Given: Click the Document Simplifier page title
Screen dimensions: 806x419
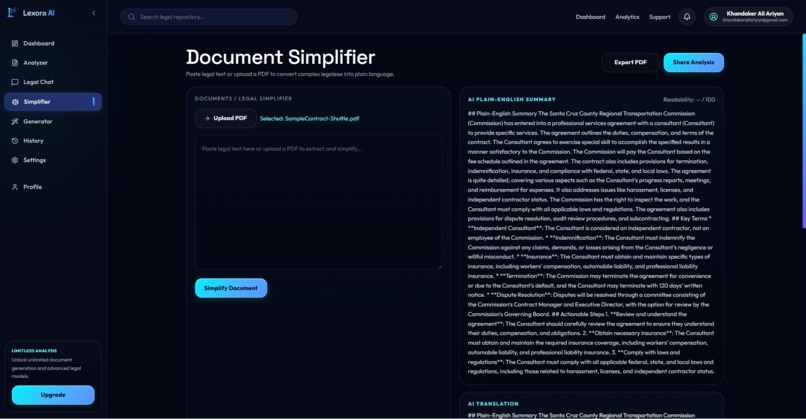Looking at the screenshot, I should click(281, 57).
